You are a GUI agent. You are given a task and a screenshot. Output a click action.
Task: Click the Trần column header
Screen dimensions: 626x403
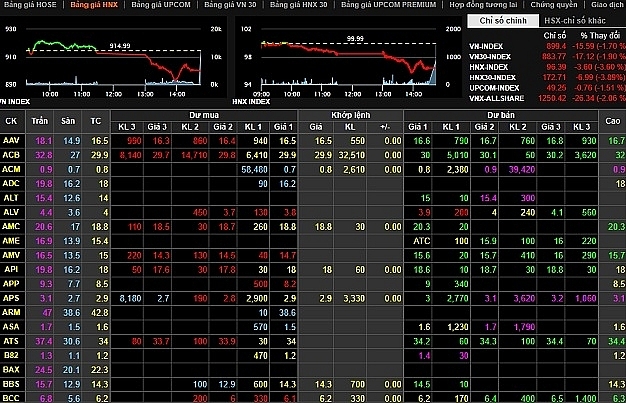click(x=40, y=121)
